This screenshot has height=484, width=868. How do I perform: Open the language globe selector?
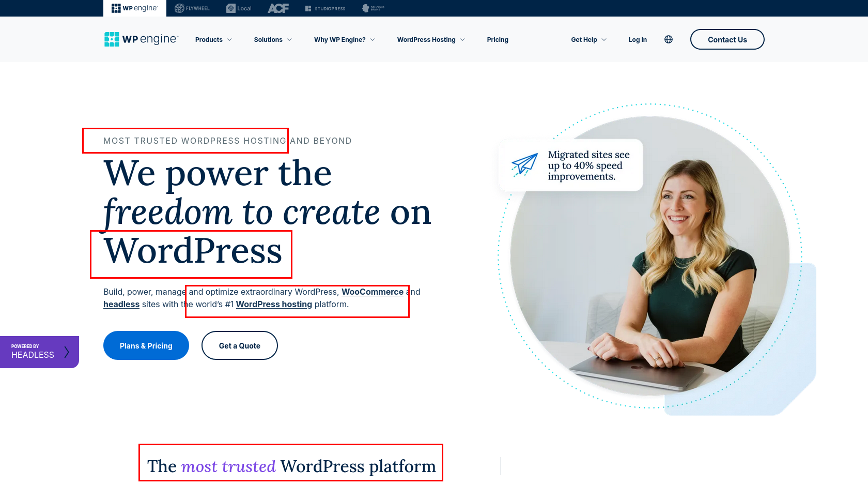point(669,39)
